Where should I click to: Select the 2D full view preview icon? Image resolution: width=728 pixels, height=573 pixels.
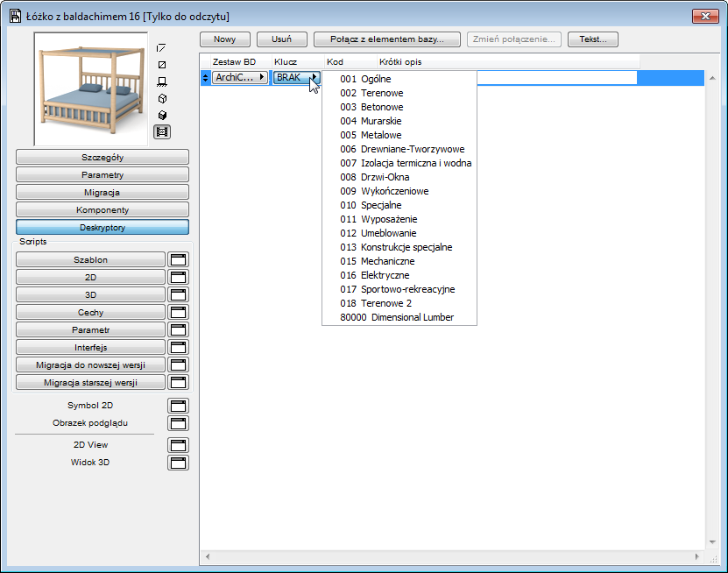click(162, 65)
